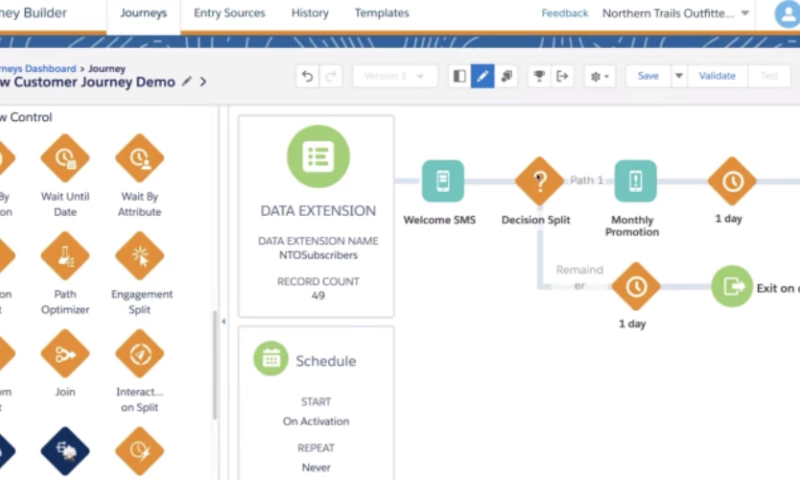Activate the blue pencil edit mode

point(482,77)
